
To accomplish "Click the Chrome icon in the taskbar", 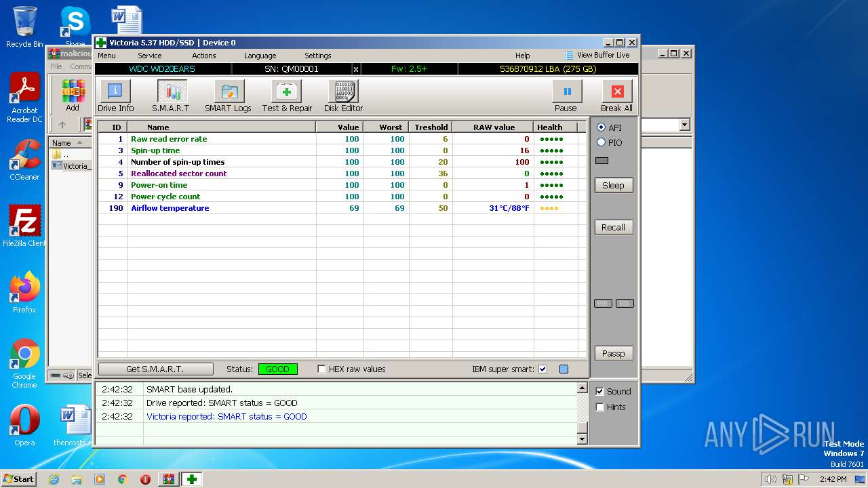I will [123, 479].
